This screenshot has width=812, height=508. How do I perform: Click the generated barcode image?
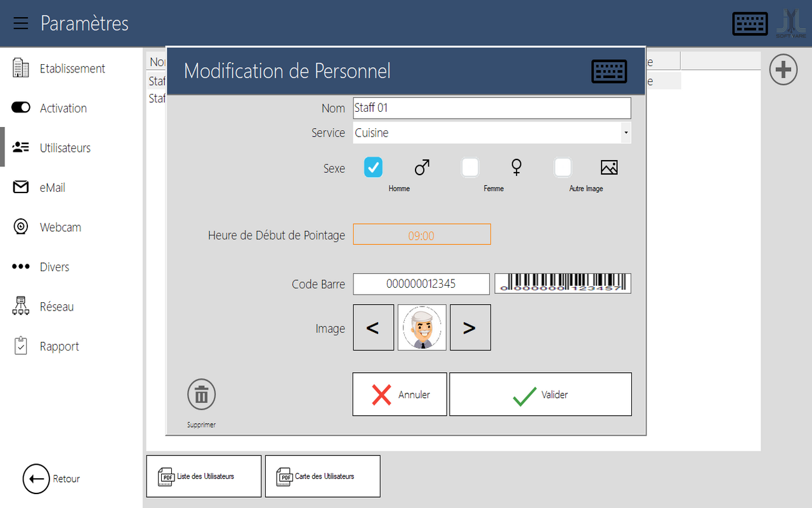pyautogui.click(x=563, y=283)
